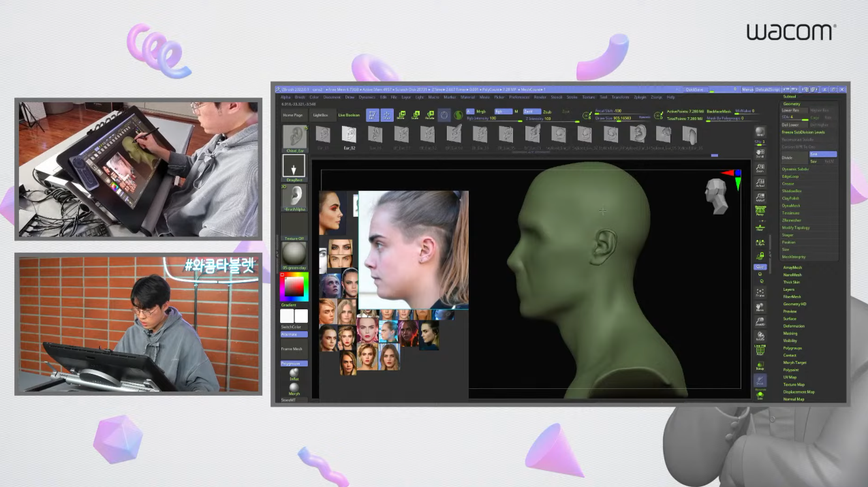This screenshot has width=868, height=487.
Task: Click the Ear_02 chisel preset
Action: click(349, 136)
